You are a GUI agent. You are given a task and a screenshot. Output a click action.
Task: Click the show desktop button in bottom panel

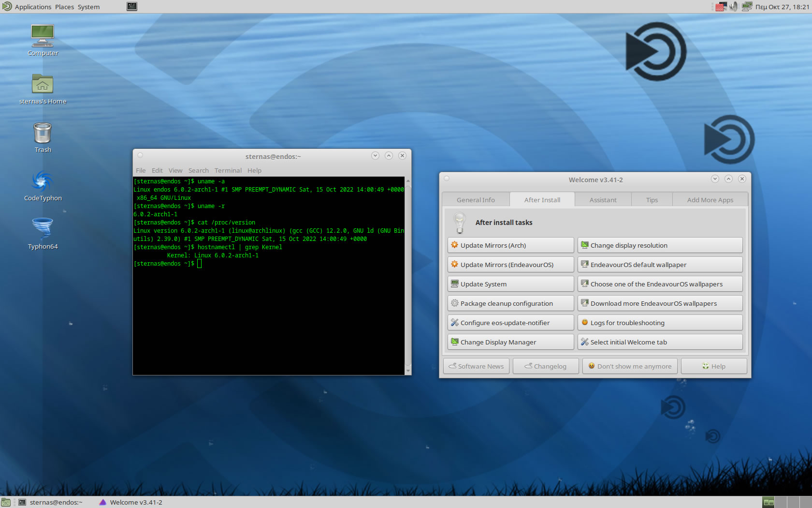click(x=6, y=502)
